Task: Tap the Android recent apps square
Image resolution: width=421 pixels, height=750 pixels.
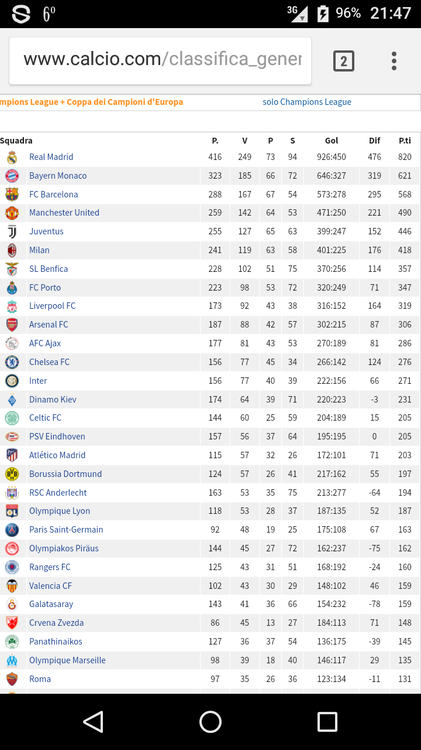Action: tap(327, 721)
